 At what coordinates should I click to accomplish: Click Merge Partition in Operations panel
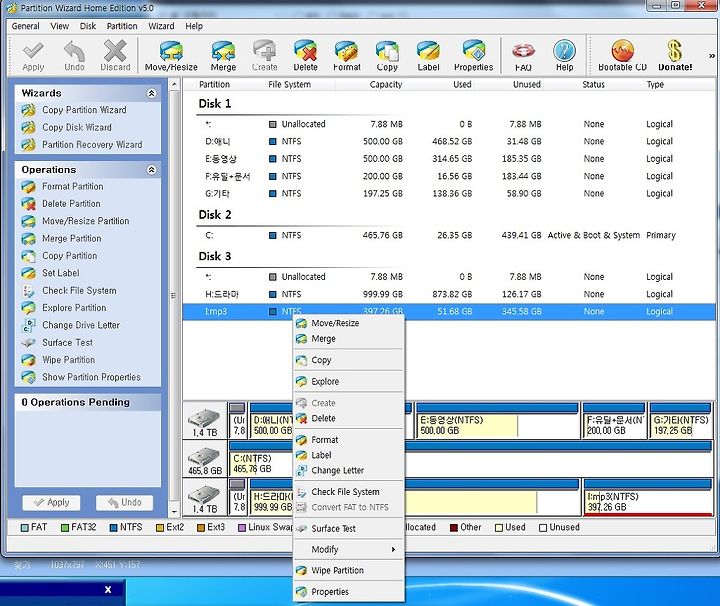coord(72,239)
